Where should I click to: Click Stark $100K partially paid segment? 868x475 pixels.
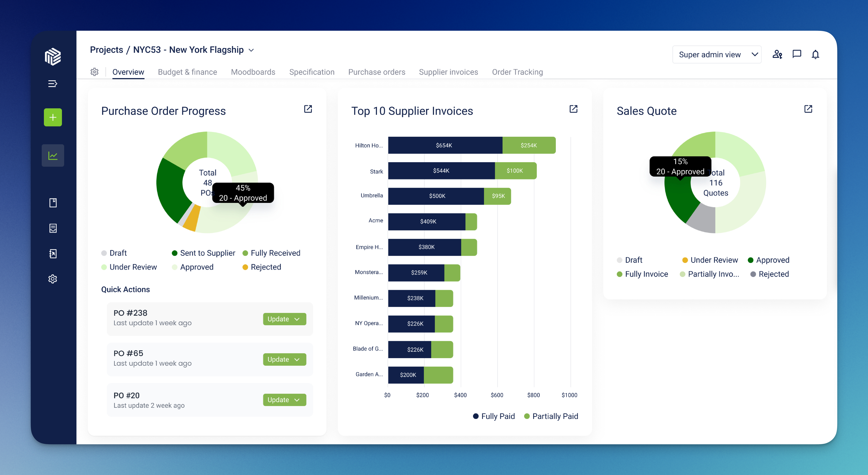click(516, 171)
